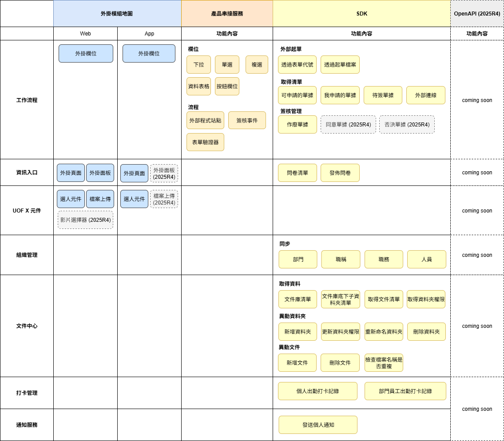
Task: Select the 發佈問卷 box
Action: click(340, 173)
